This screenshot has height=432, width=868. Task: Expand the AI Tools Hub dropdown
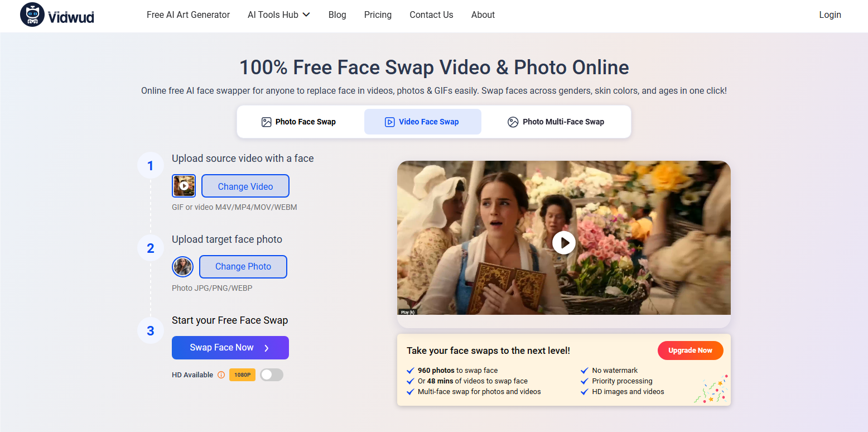(x=279, y=15)
